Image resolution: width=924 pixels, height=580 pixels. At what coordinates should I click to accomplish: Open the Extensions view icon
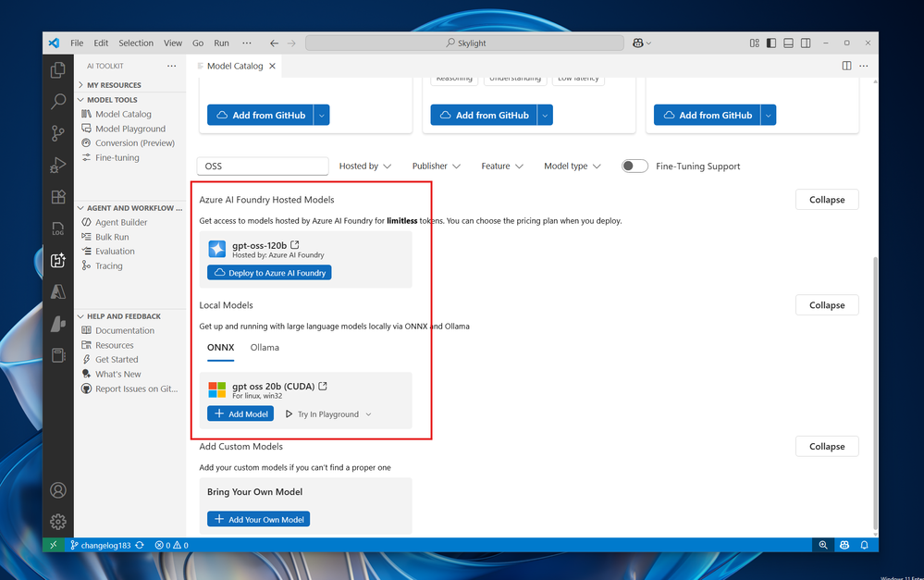coord(57,197)
